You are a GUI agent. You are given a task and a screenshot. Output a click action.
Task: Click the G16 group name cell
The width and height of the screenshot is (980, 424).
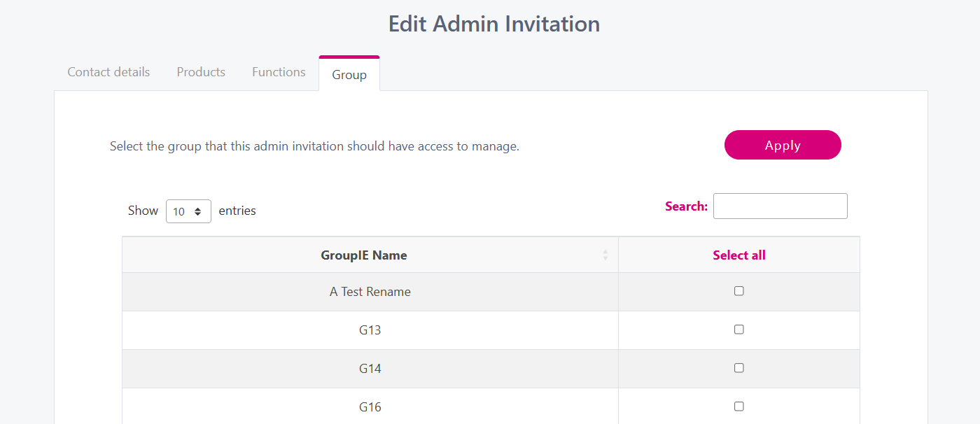coord(370,407)
